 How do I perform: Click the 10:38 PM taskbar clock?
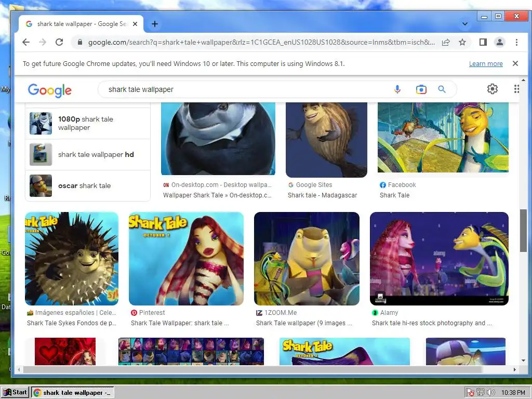513,393
